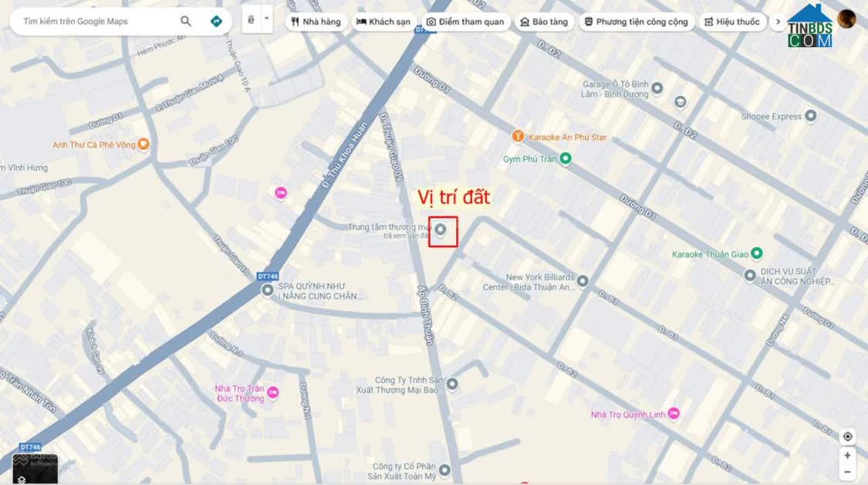Click the Gym Phú Trần green pin

tap(566, 158)
